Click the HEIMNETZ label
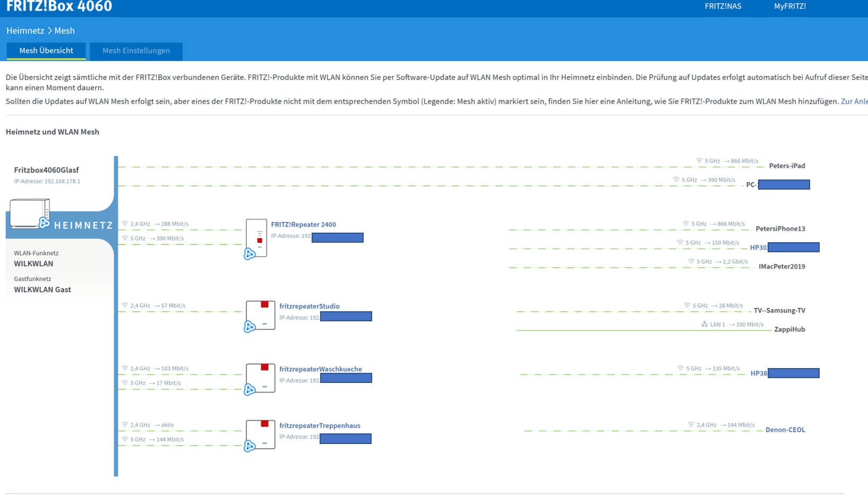 click(83, 225)
